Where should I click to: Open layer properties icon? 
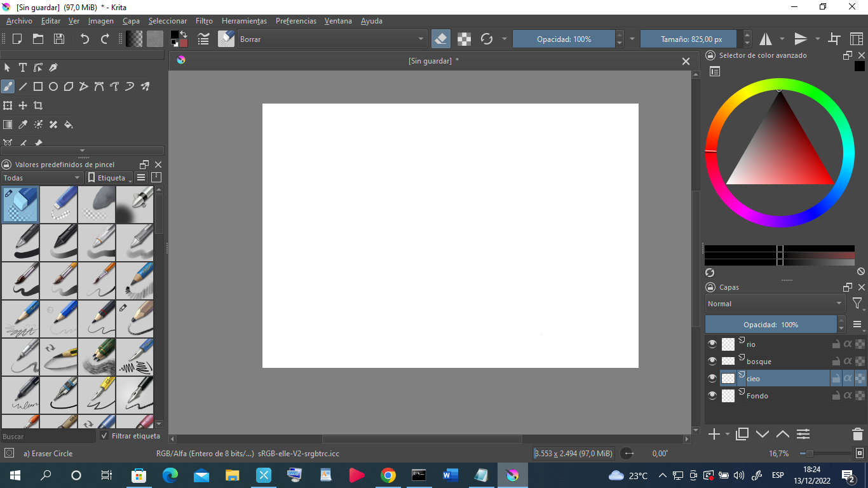click(x=803, y=435)
